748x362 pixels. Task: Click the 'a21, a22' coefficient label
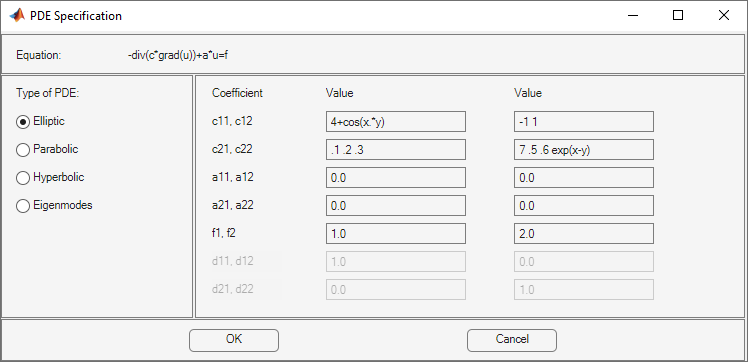pos(233,205)
